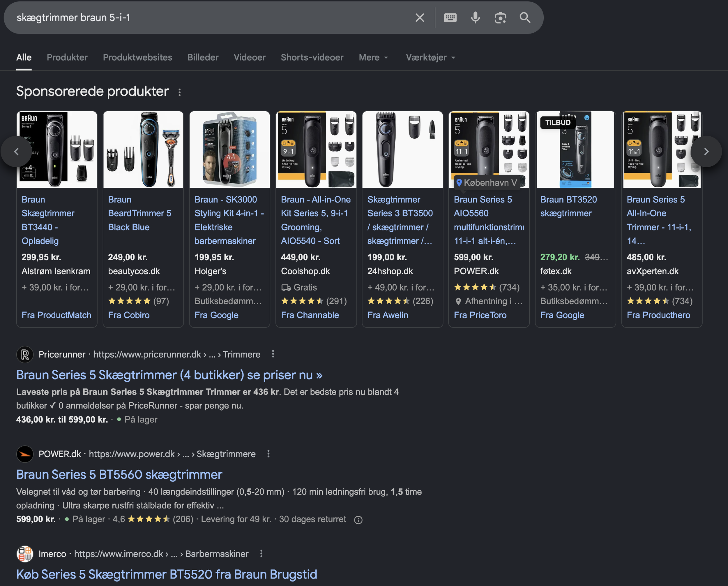Click Fra Channable link
This screenshot has width=728, height=586.
coord(310,315)
